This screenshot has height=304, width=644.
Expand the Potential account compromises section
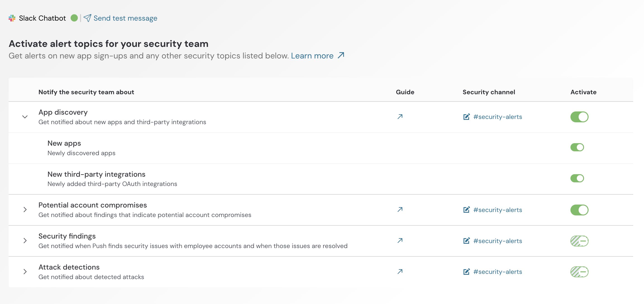25,210
